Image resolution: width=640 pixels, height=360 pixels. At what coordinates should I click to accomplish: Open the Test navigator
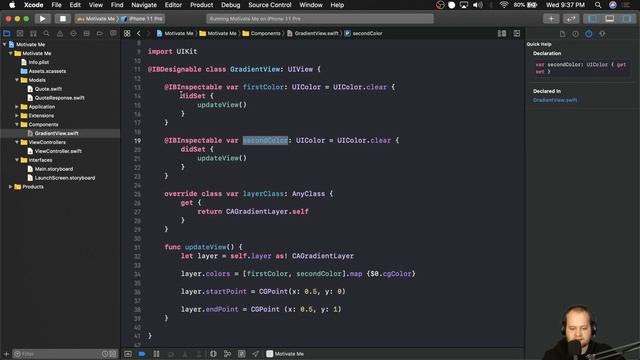pos(73,33)
